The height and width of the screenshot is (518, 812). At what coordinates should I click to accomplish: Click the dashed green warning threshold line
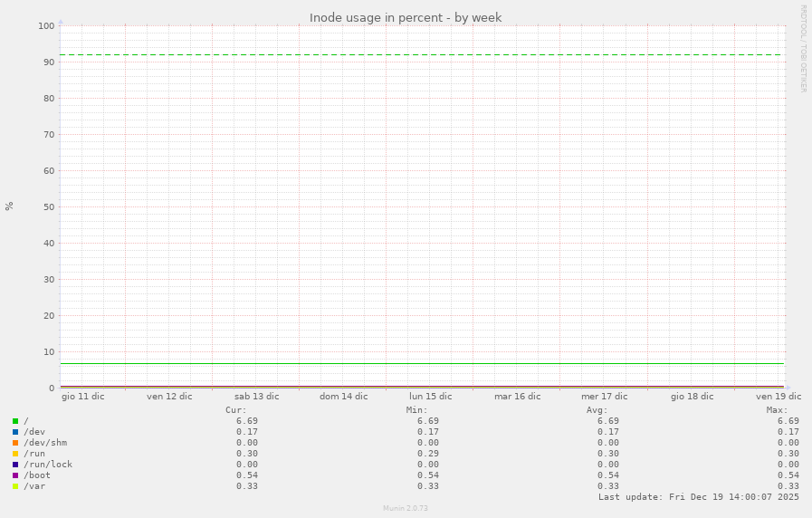click(422, 55)
